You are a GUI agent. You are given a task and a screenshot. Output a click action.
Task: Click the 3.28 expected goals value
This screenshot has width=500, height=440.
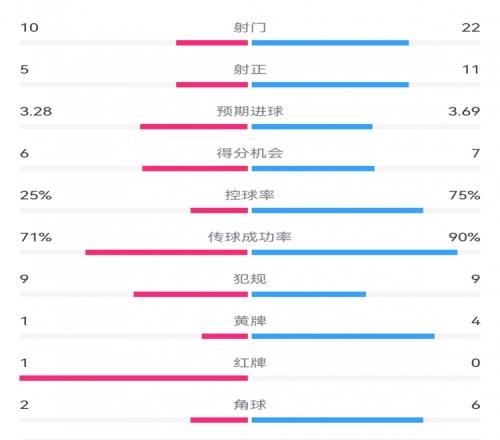36,111
